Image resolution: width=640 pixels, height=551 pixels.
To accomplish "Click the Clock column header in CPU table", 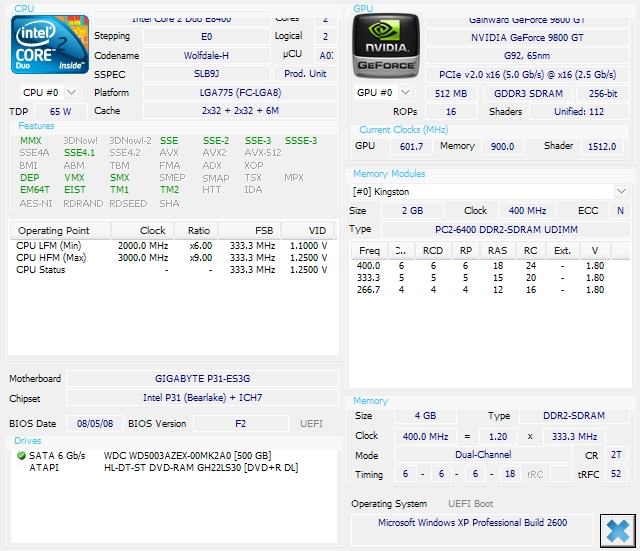I will [142, 231].
